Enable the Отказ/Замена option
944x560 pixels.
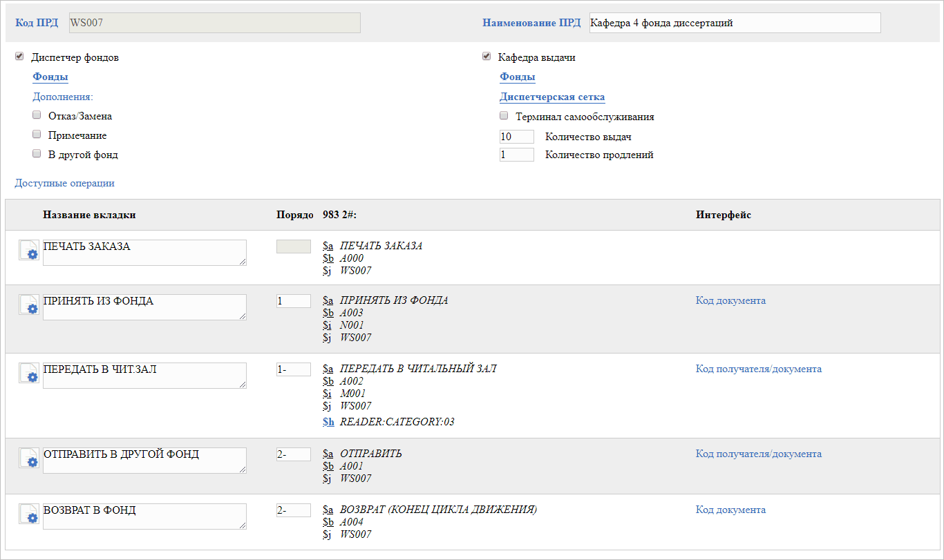tap(37, 115)
